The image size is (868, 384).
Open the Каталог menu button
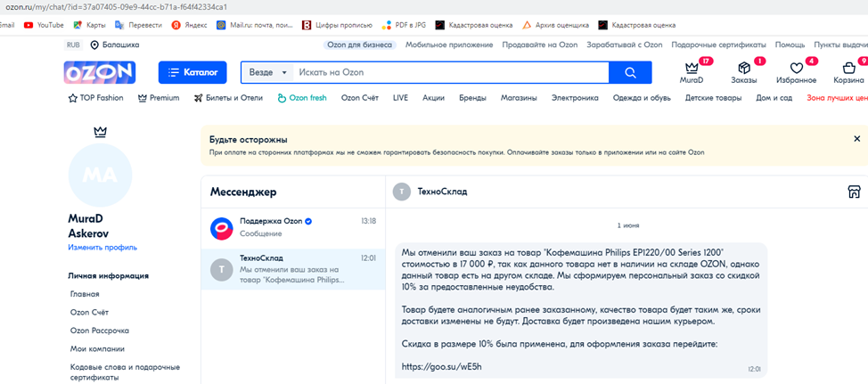[192, 72]
